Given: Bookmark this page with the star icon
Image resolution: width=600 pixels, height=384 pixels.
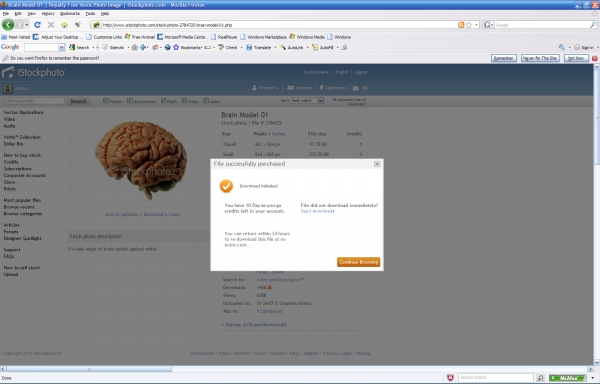Looking at the screenshot, I should point(469,25).
